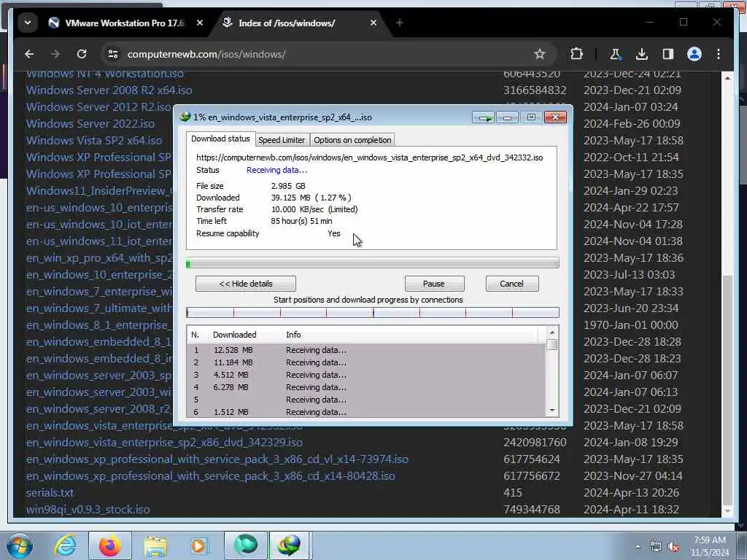Open the x14-73974.iso XP Professional link

tap(217, 459)
